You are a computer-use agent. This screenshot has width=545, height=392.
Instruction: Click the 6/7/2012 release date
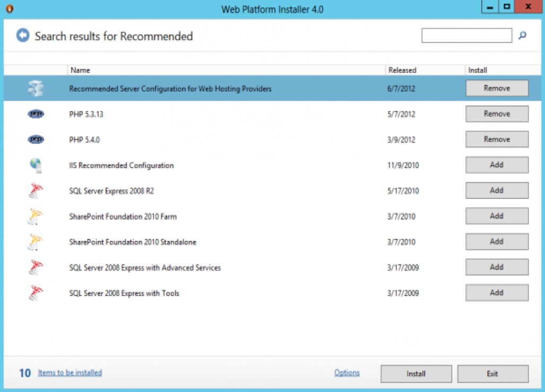pyautogui.click(x=401, y=89)
